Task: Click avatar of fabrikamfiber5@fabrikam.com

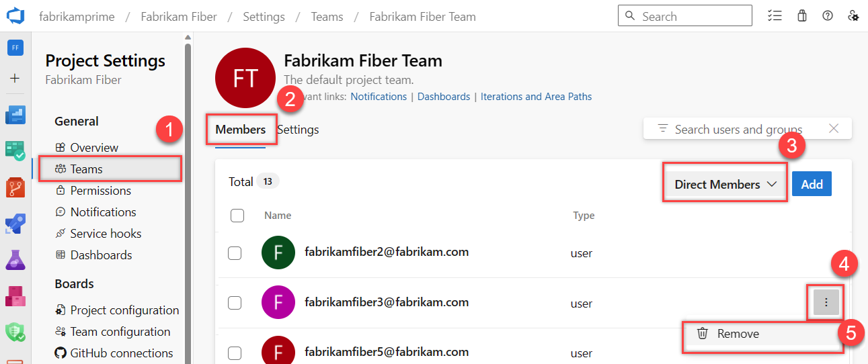Action: 278,351
